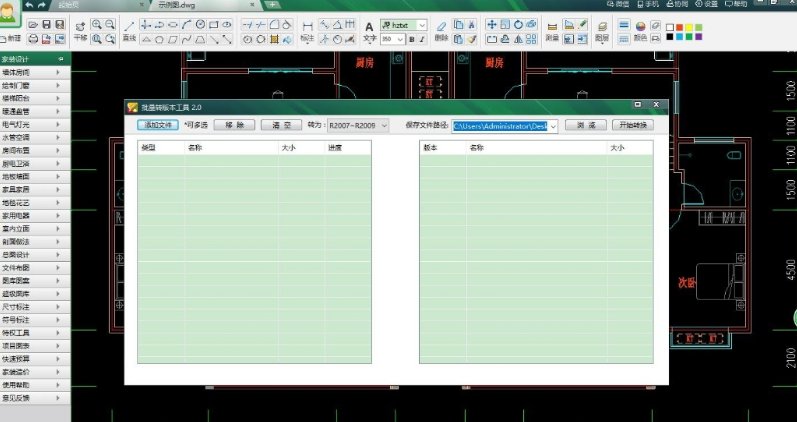Click the 名称 column header in left list
The image size is (797, 422).
(x=196, y=148)
